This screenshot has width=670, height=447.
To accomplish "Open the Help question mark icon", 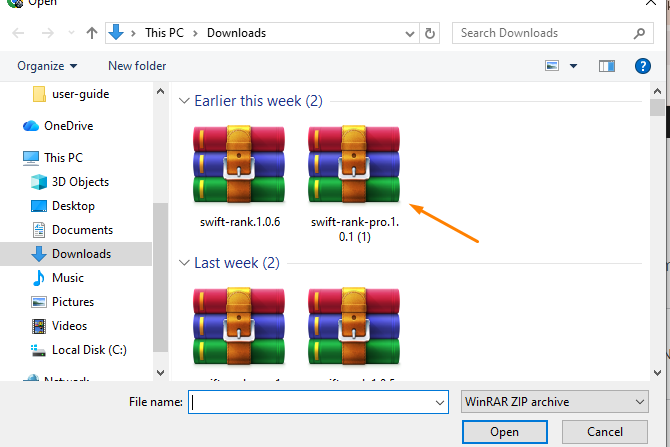I will coord(643,66).
